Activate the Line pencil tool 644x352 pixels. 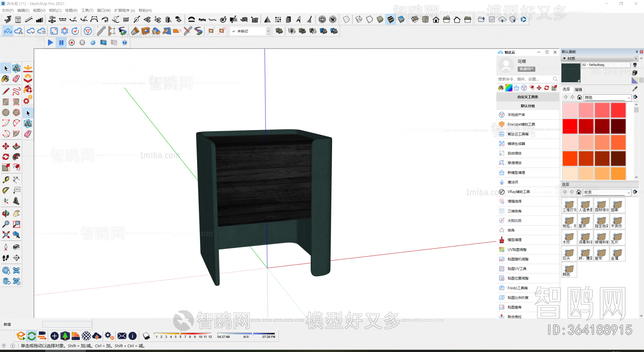(6, 91)
